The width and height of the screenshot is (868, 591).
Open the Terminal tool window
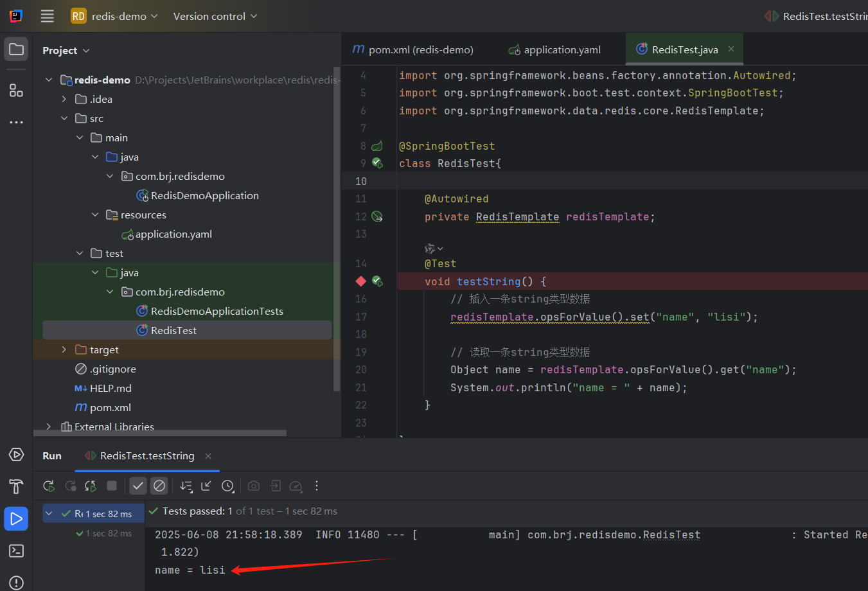tap(16, 551)
